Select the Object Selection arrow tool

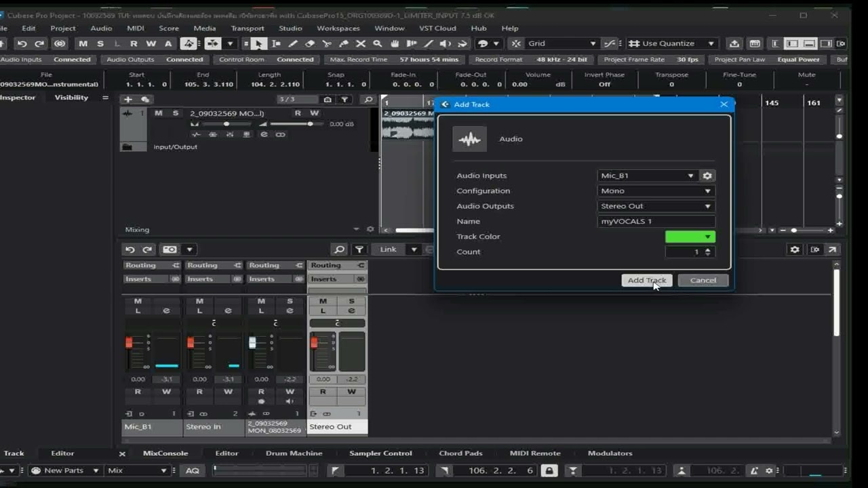258,43
